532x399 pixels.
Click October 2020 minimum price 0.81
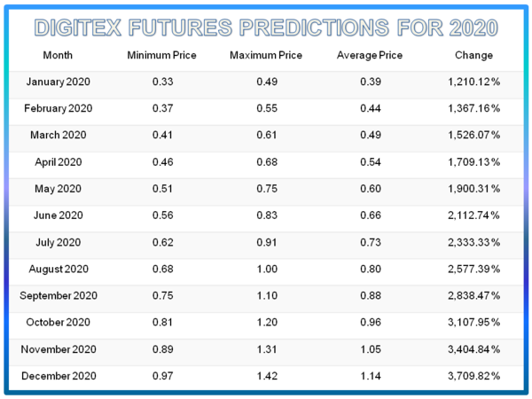[x=161, y=323]
